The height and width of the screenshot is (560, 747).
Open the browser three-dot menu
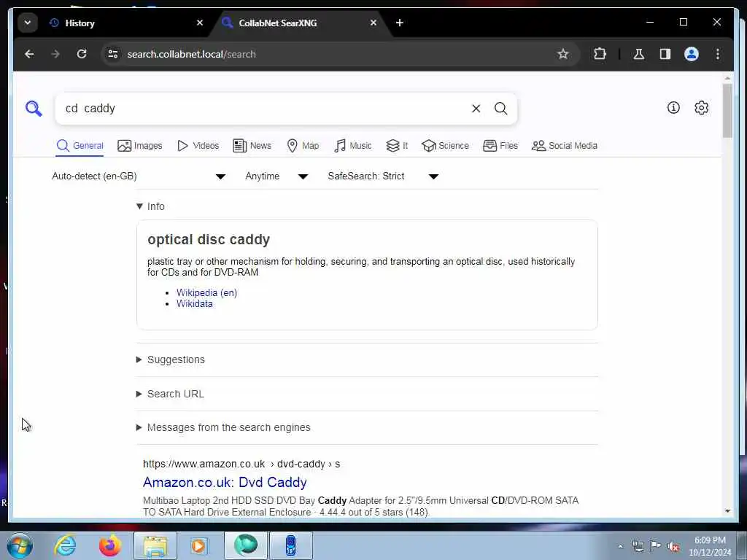pos(718,54)
